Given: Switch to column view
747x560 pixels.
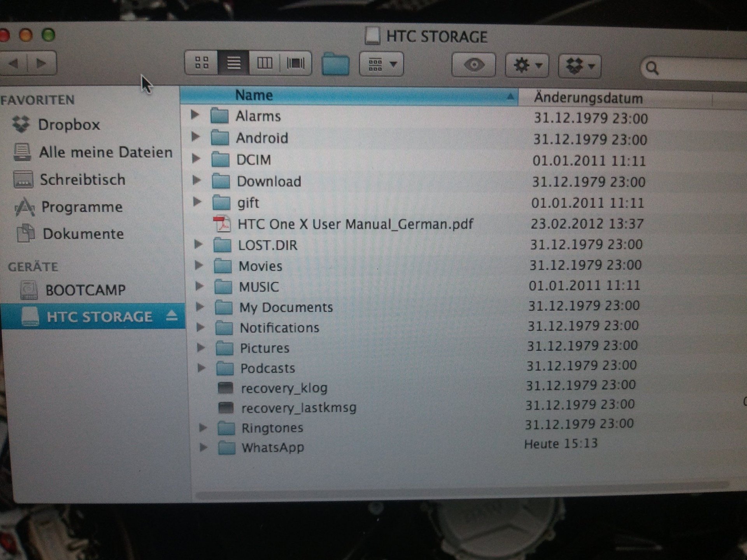Looking at the screenshot, I should [265, 63].
